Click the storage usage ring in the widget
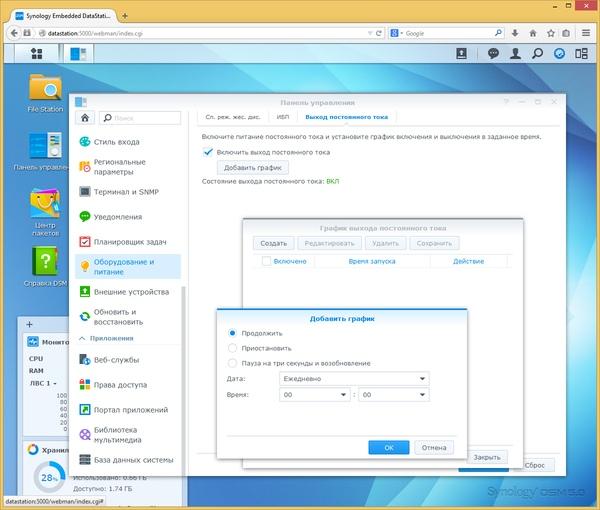The image size is (600, 510). point(49,477)
